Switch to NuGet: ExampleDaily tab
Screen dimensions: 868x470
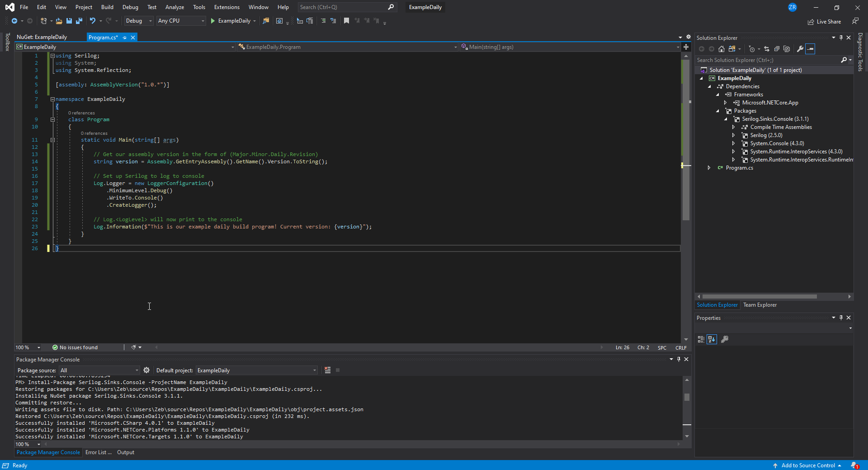coord(42,37)
